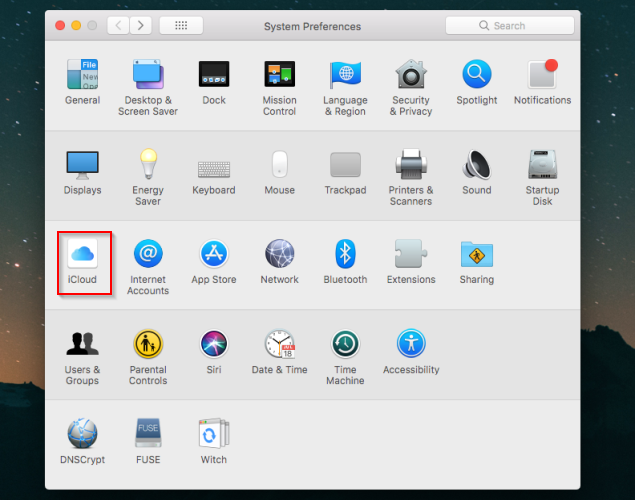Click the Startup Disk icon
The image size is (635, 500).
click(x=542, y=165)
